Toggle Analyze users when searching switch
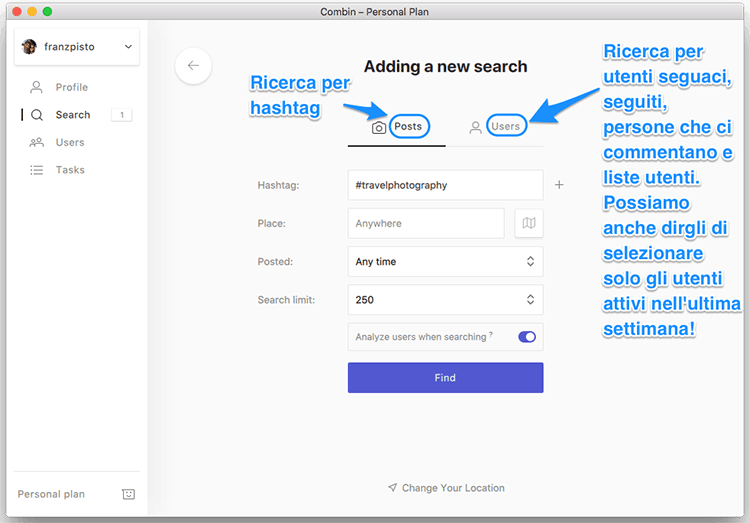The height and width of the screenshot is (523, 750). [527, 337]
